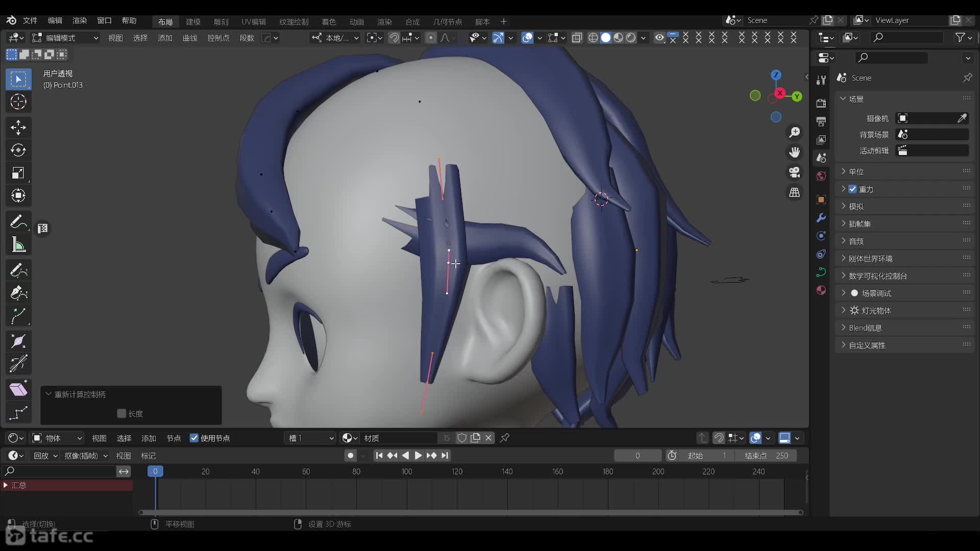Open the 抠像(插帧) keying dropdown
The height and width of the screenshot is (551, 980).
86,456
